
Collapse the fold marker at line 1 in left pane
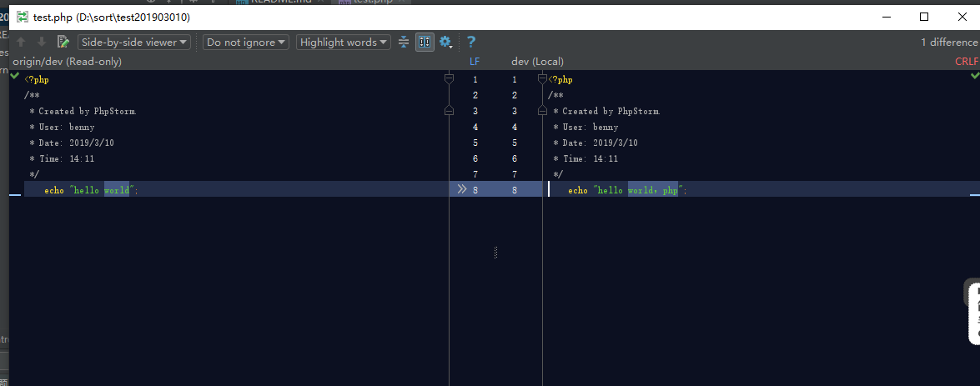pyautogui.click(x=448, y=78)
